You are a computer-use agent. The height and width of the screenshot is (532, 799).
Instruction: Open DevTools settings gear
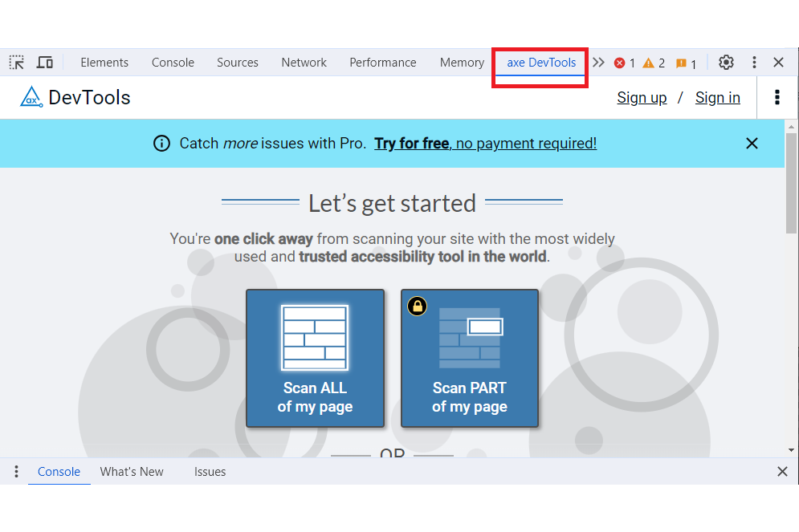[x=726, y=63]
